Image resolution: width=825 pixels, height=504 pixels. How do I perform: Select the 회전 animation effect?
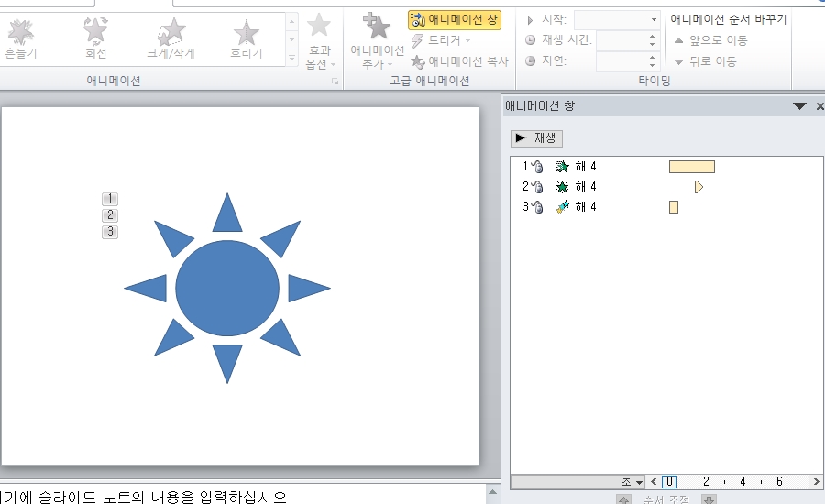pyautogui.click(x=95, y=38)
